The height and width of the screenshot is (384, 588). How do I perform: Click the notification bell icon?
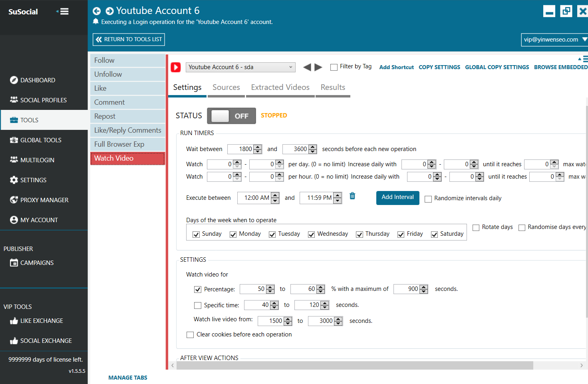tap(96, 22)
